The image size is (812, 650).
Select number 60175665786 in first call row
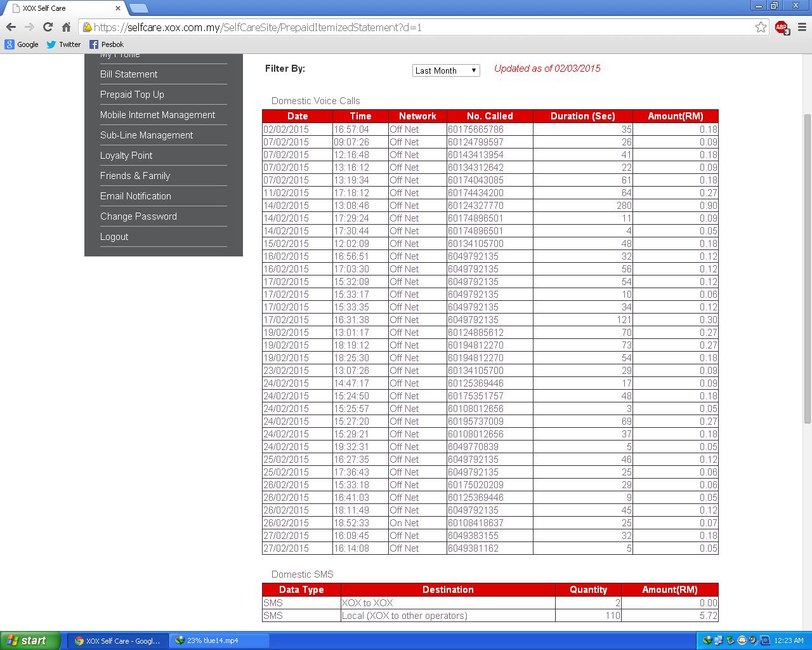click(476, 129)
